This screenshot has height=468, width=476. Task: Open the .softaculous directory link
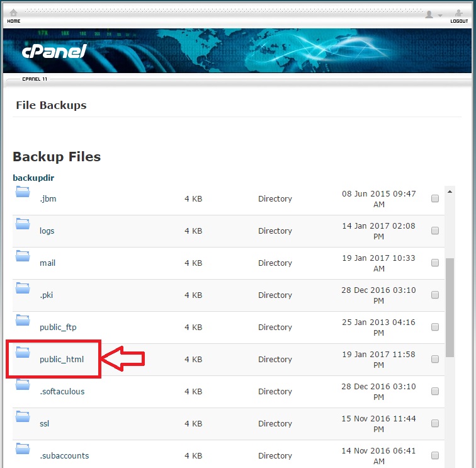pos(62,391)
